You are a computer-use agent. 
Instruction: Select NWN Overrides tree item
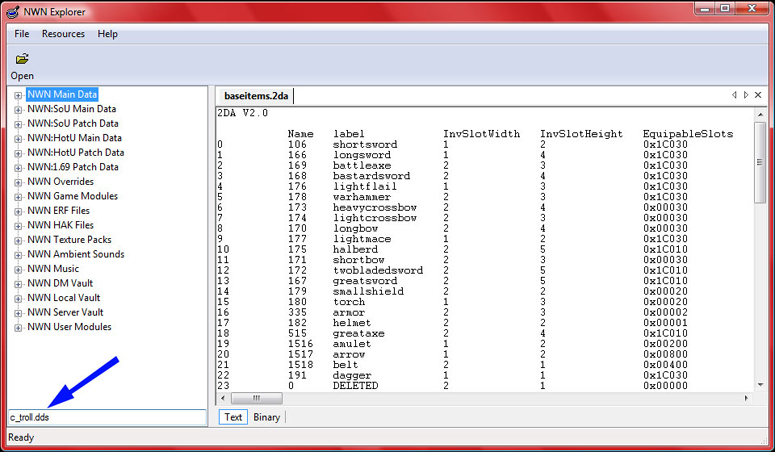pyautogui.click(x=60, y=181)
